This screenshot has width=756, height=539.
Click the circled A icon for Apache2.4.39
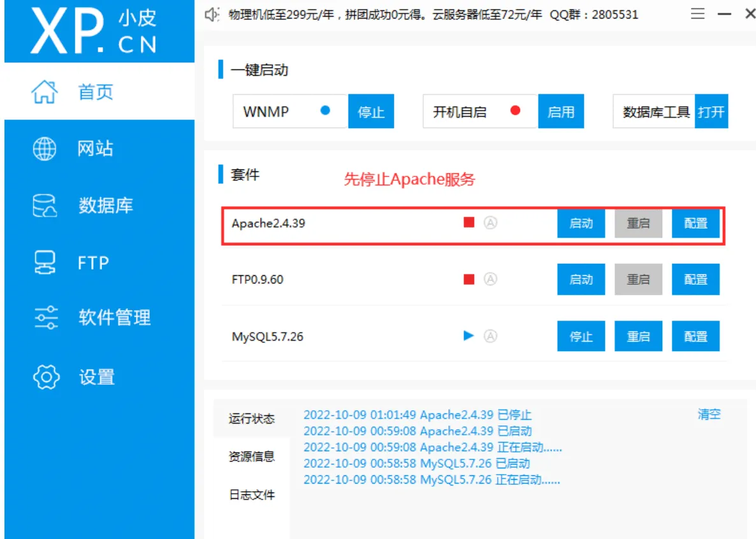[x=490, y=223]
